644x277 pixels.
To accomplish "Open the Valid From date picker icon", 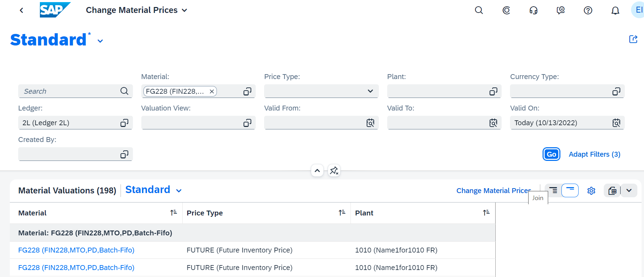I will point(370,123).
